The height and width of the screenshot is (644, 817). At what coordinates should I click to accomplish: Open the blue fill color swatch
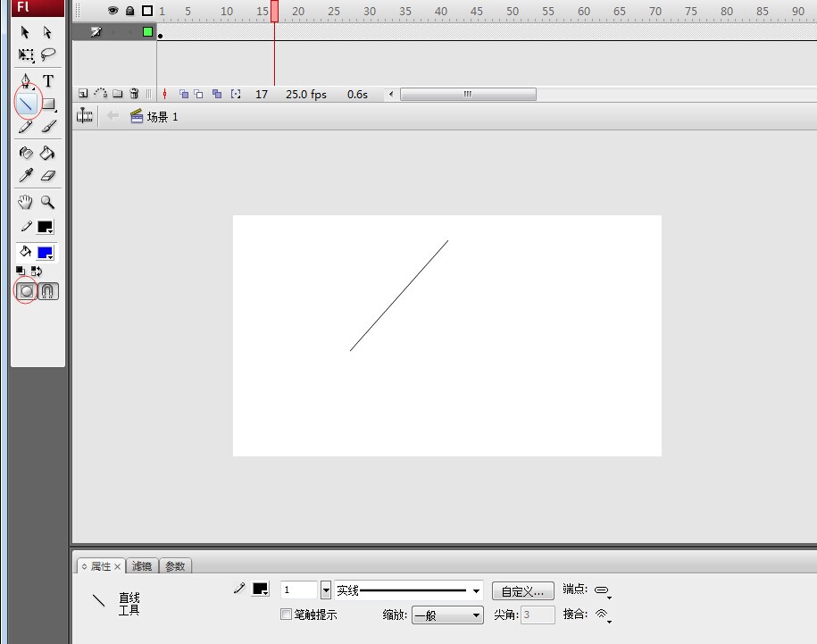coord(46,254)
